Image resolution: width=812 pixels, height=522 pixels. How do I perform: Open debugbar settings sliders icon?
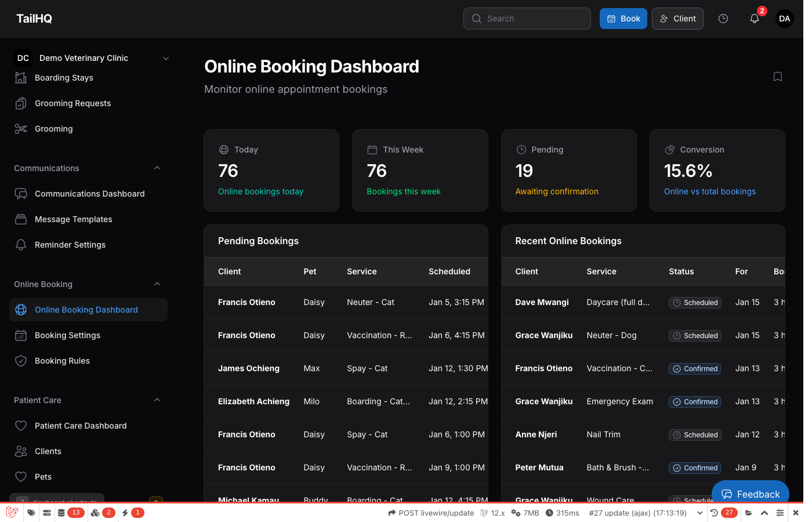click(780, 513)
